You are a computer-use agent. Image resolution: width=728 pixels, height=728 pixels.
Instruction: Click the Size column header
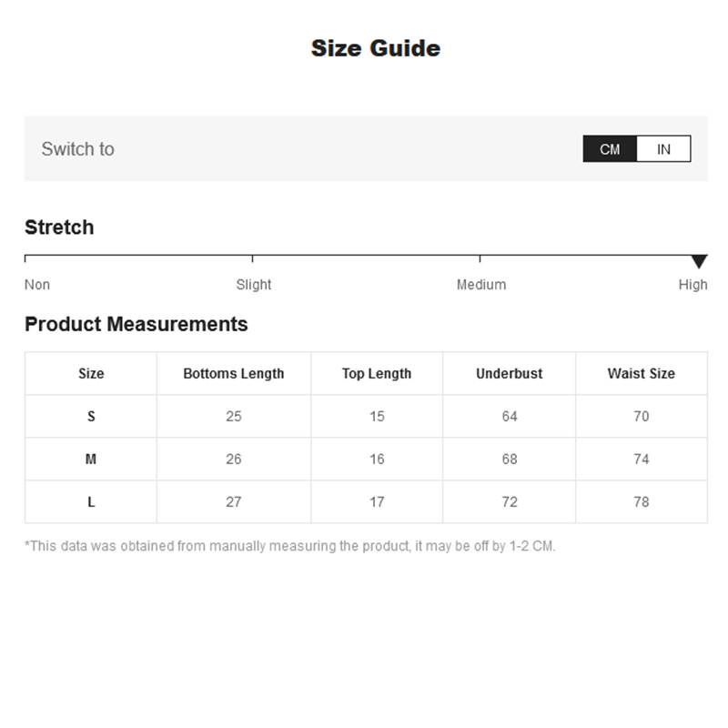(x=91, y=373)
